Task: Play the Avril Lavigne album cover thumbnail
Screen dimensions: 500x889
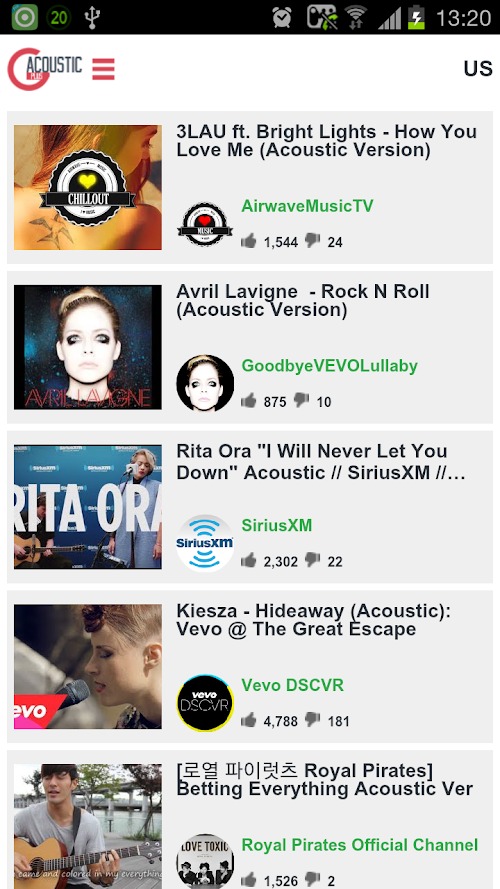Action: tap(88, 348)
